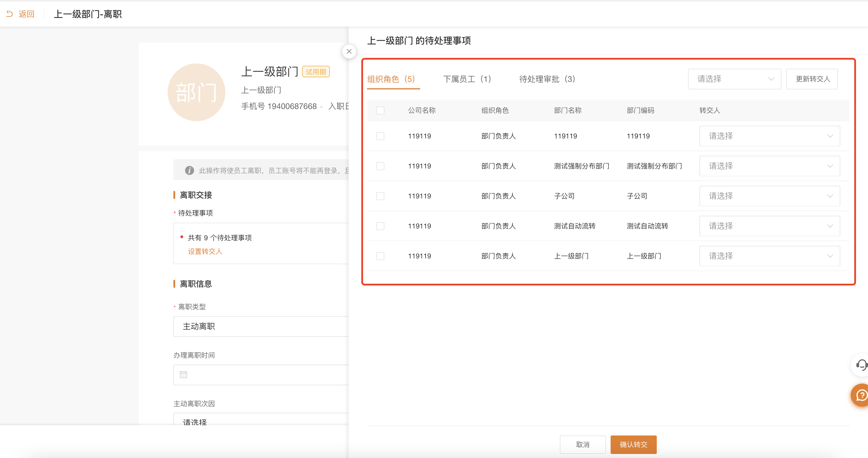This screenshot has height=458, width=868.
Task: Click the 返回 link
Action: click(x=26, y=14)
